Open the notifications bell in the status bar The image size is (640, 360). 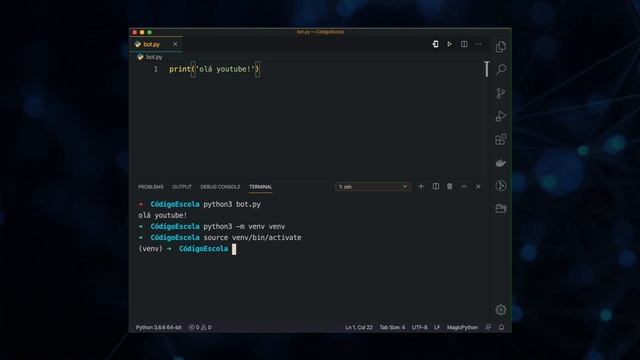click(501, 327)
